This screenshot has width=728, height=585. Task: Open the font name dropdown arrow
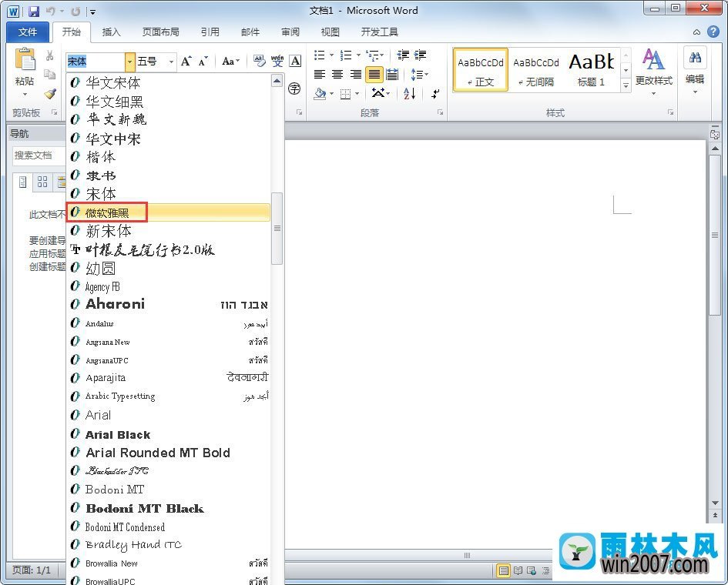129,62
